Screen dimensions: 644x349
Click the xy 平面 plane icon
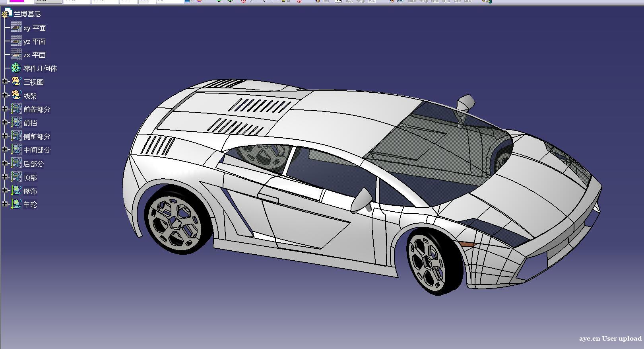coord(16,27)
